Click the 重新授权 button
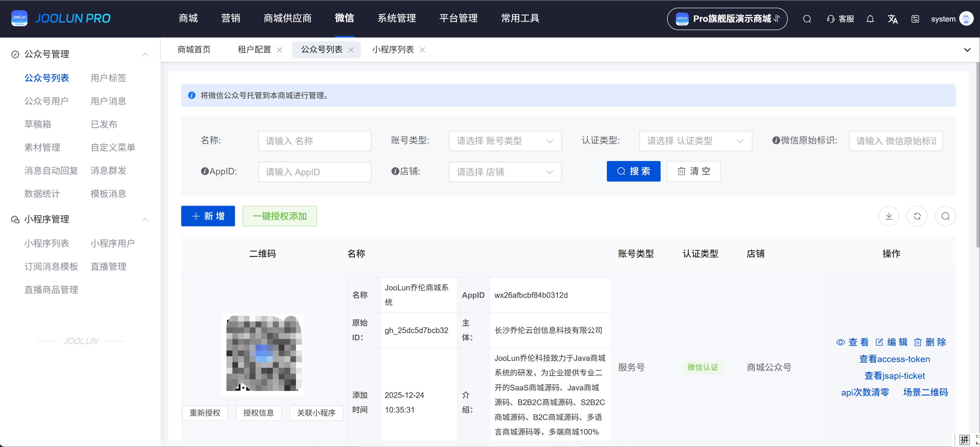The width and height of the screenshot is (980, 447). click(x=205, y=413)
